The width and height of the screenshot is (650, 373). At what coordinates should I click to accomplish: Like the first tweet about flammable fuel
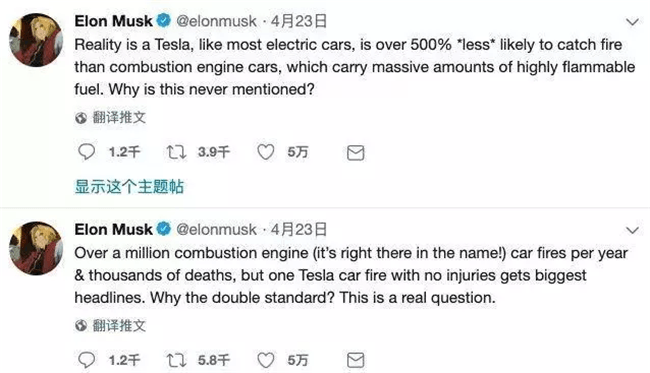[x=265, y=152]
